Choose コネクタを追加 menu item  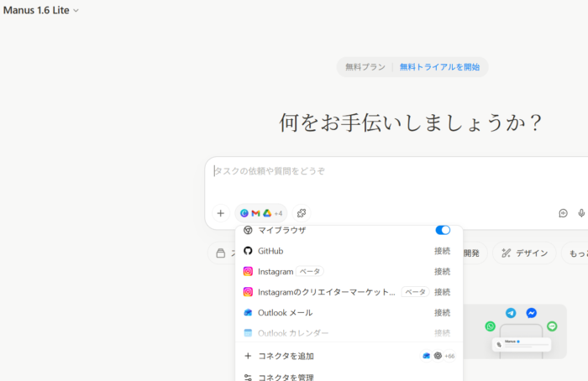coord(349,356)
